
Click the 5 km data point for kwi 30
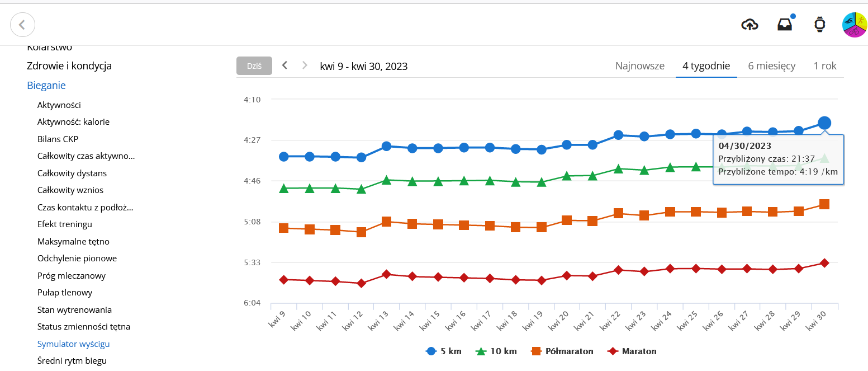[824, 123]
